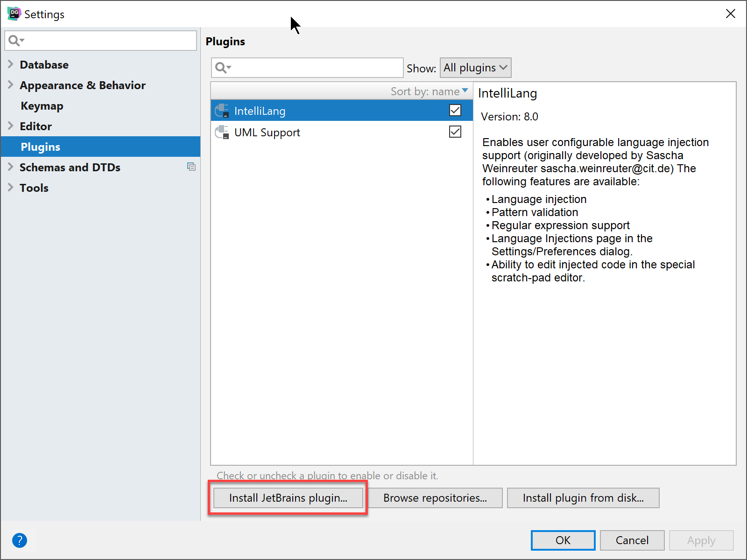Open the help question mark icon
This screenshot has width=747, height=560.
click(x=20, y=540)
